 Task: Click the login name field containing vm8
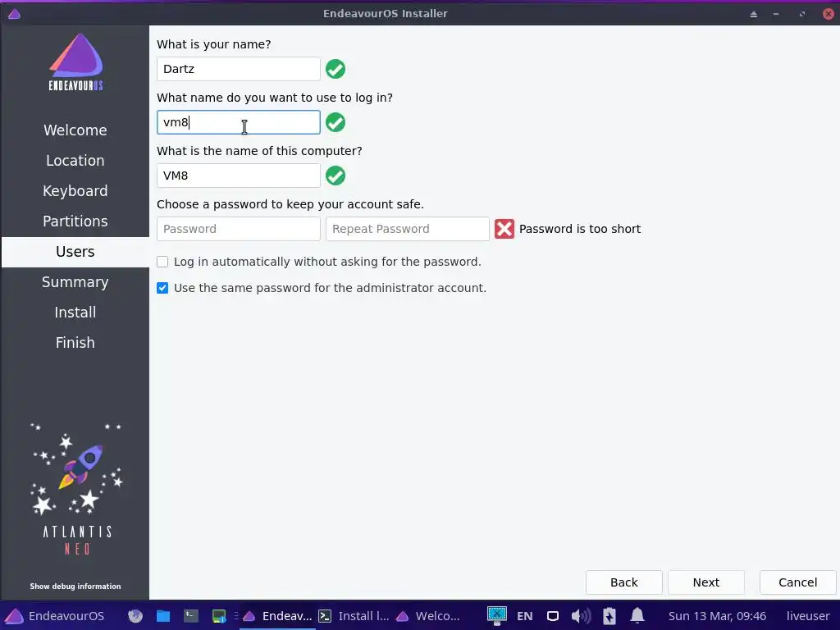click(239, 122)
